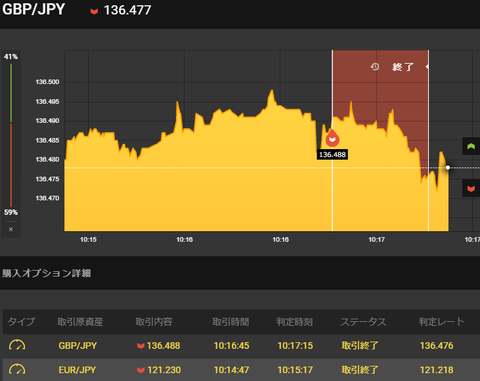Click the 終了 label on the chart
Screen dimensions: 480x381
(x=403, y=67)
